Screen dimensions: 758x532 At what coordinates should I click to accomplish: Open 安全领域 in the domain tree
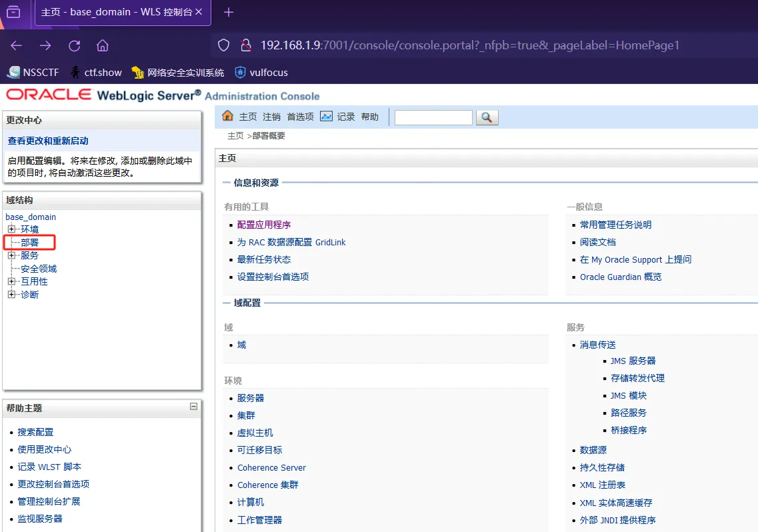pyautogui.click(x=39, y=269)
